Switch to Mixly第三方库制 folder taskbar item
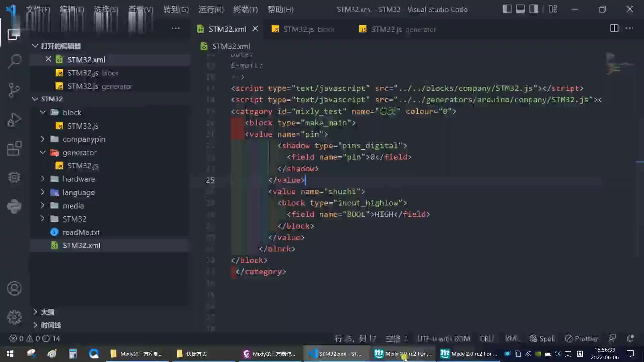 (137, 354)
